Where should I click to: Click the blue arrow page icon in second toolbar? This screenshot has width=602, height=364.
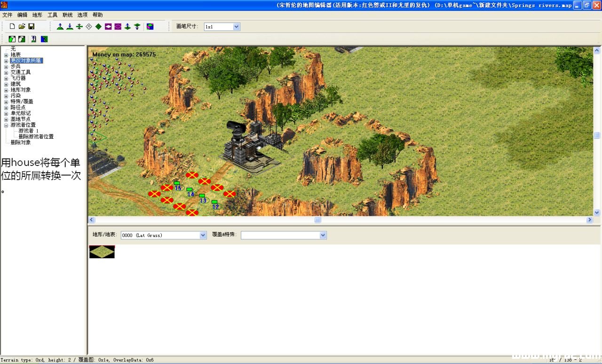pos(34,39)
